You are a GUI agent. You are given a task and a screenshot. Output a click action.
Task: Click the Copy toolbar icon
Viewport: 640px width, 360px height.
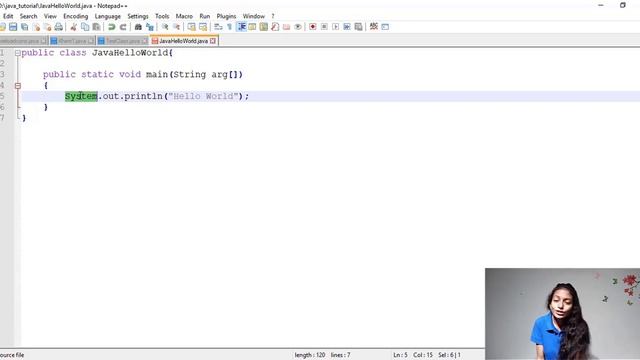point(85,27)
